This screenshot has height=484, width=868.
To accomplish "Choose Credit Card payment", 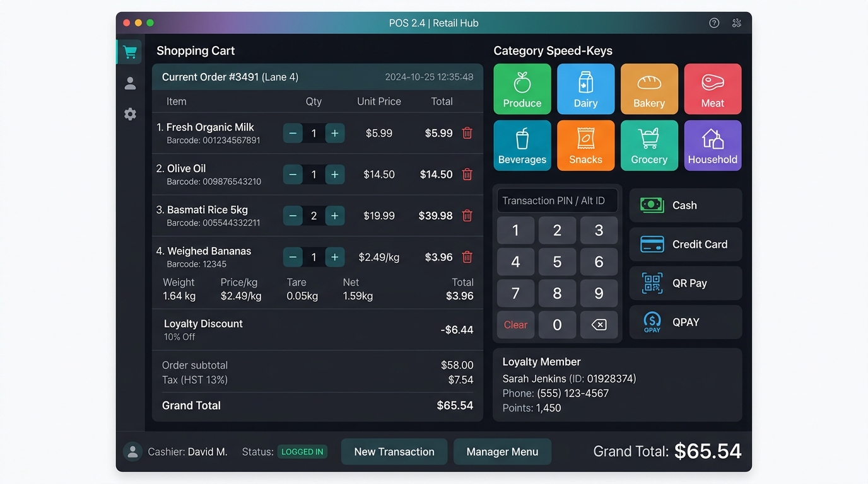I will coord(686,245).
